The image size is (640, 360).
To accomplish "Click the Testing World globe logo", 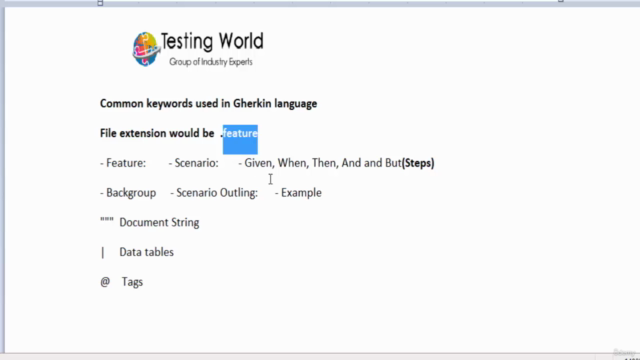I will click(146, 49).
